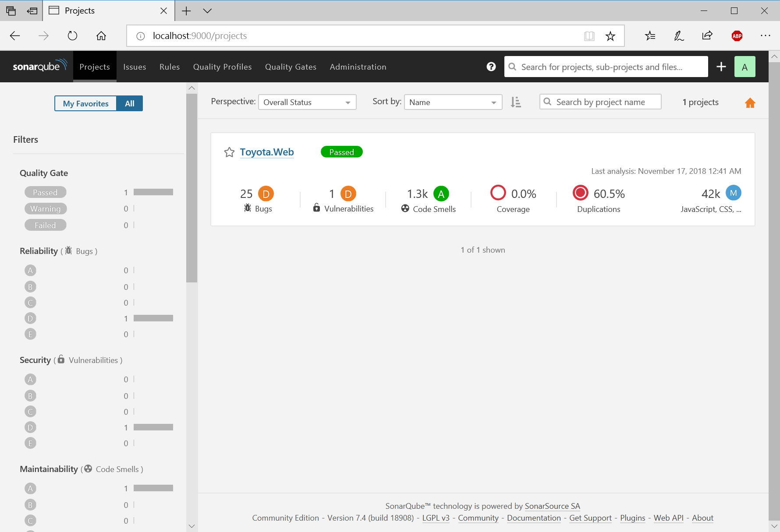Filter Security by rating A
This screenshot has height=532, width=780.
pos(30,379)
